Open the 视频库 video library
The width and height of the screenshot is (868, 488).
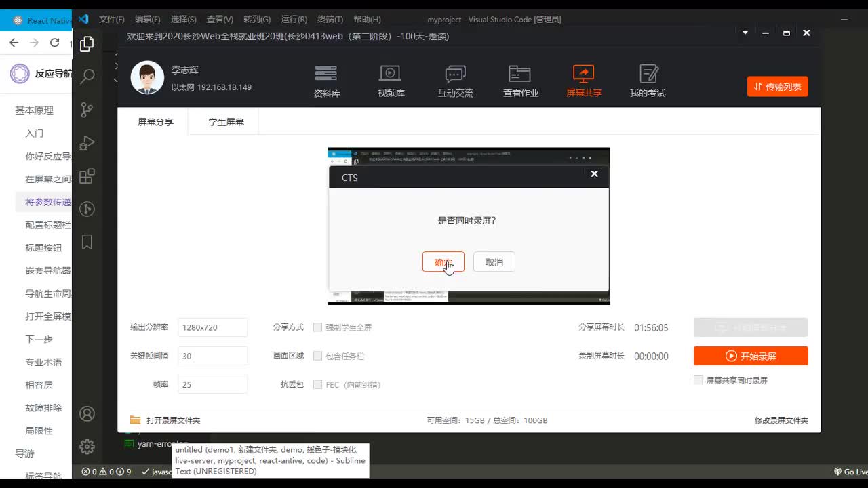[x=391, y=79]
